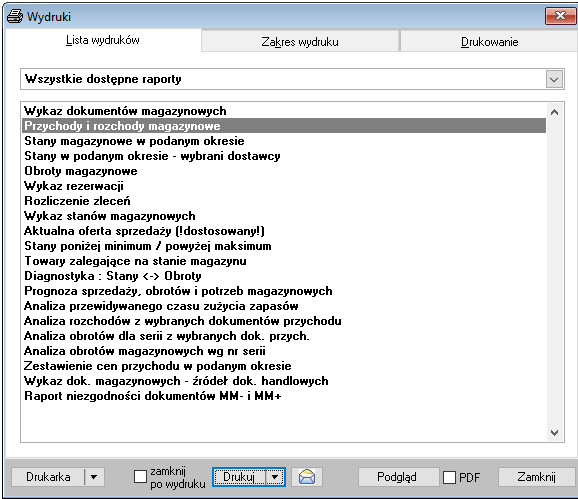The height and width of the screenshot is (499, 578).
Task: Expand the 'Wszystkie dostępne raporty' dropdown
Action: (554, 79)
